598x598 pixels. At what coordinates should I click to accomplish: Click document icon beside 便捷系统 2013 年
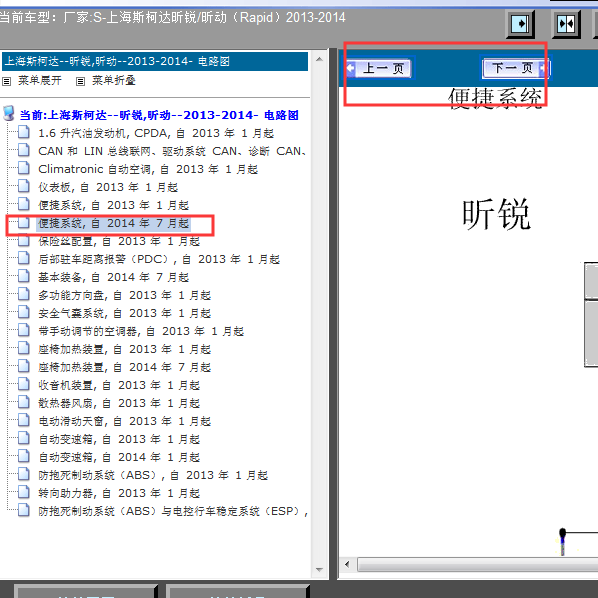[24, 204]
